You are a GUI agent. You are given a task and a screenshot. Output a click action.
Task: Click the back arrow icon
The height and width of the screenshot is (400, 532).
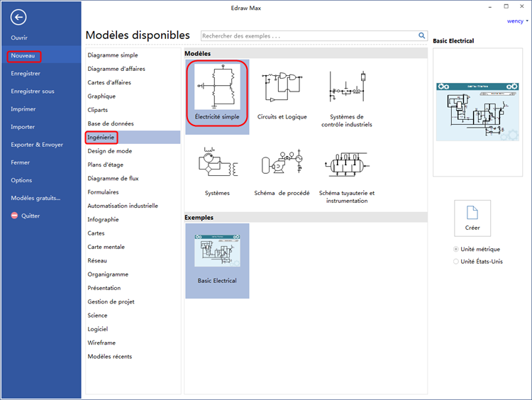[18, 18]
